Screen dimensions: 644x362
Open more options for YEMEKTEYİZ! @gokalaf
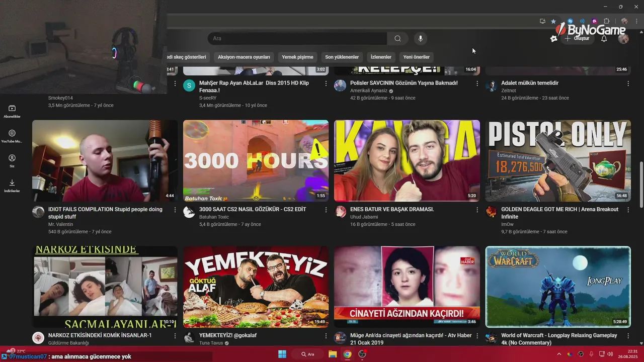pos(326,335)
